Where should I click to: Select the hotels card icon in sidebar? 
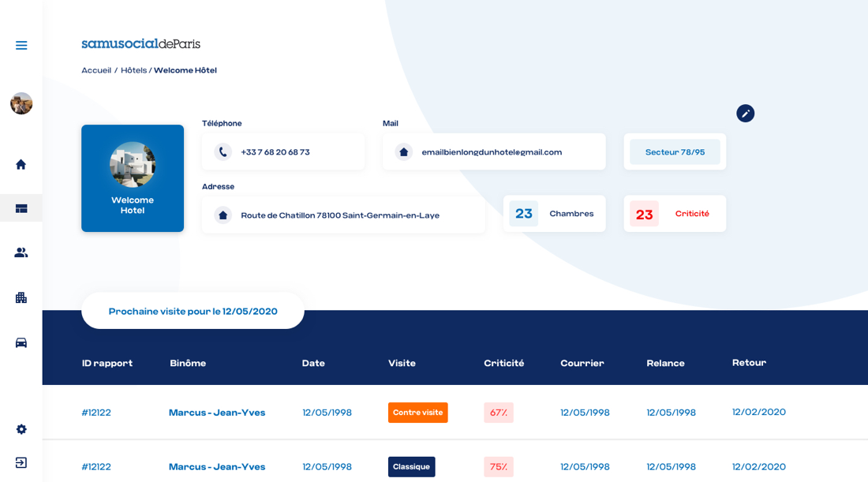[21, 208]
